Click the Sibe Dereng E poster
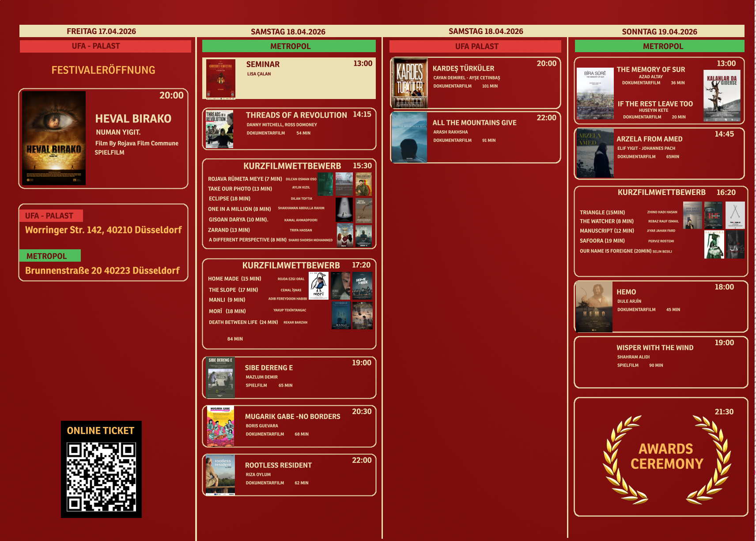Viewport: 756px width, 541px height. point(220,378)
